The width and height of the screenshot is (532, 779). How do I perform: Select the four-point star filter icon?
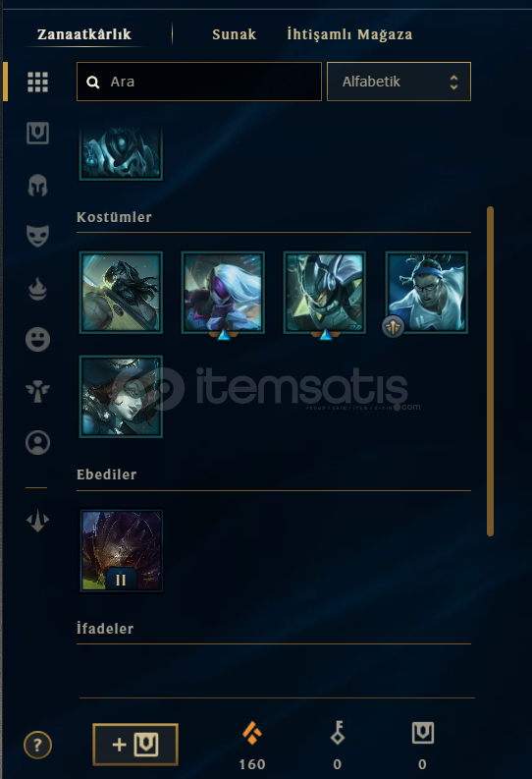point(37,522)
